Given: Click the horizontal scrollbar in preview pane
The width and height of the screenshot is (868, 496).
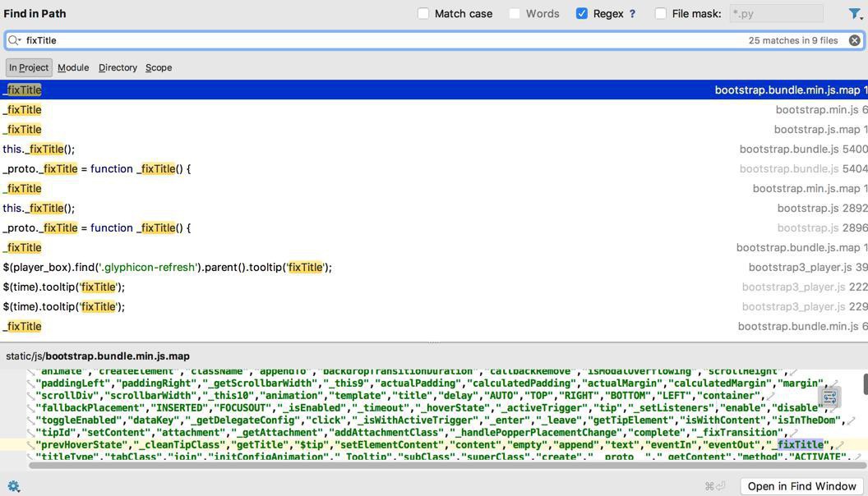Looking at the screenshot, I should [x=411, y=466].
